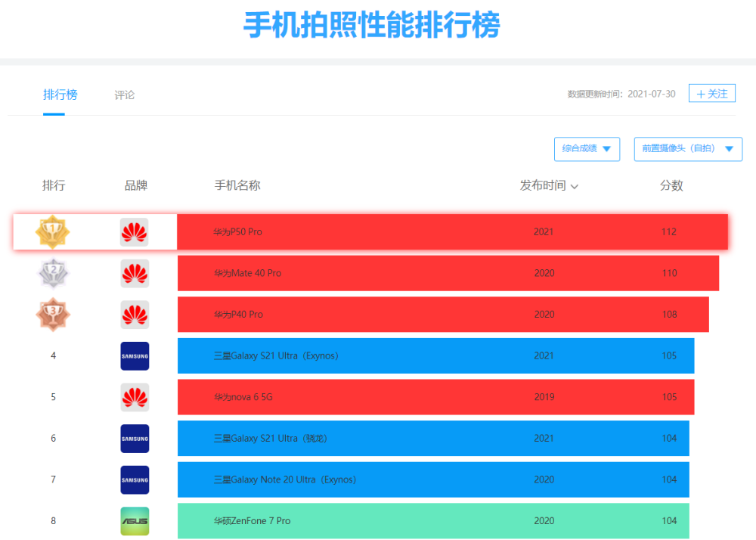Click Samsung logo in Galaxy Note 20 Ultra row
The image size is (756, 540).
pos(135,480)
